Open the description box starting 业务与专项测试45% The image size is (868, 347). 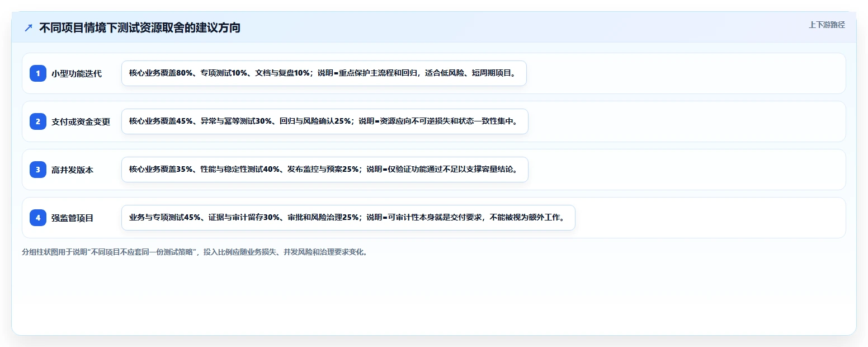(348, 218)
